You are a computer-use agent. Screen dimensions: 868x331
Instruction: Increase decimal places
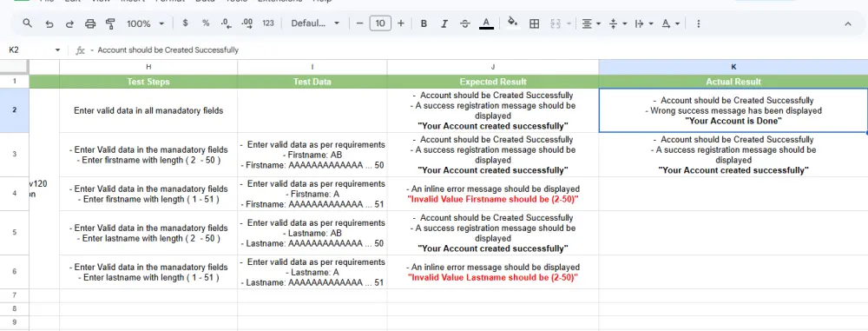point(247,23)
